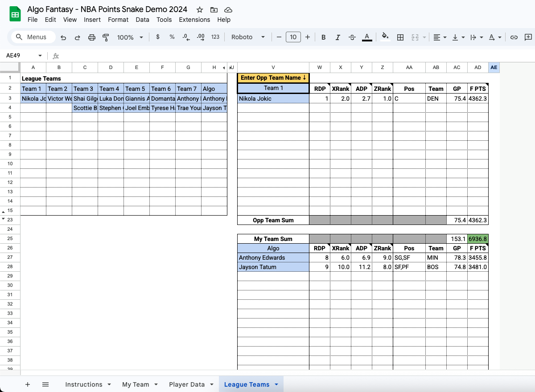
Task: Format as currency
Action: point(158,37)
